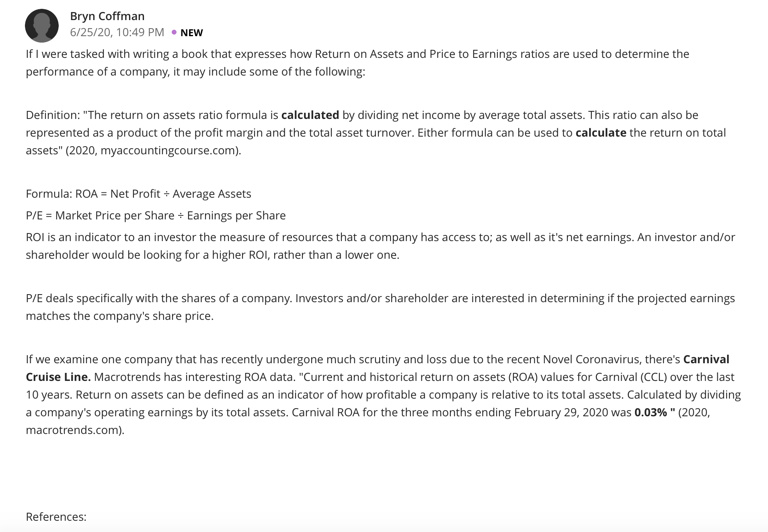The image size is (768, 532).
Task: Click the paragraph beginning "ROI is an indicator"
Action: pyautogui.click(x=380, y=246)
